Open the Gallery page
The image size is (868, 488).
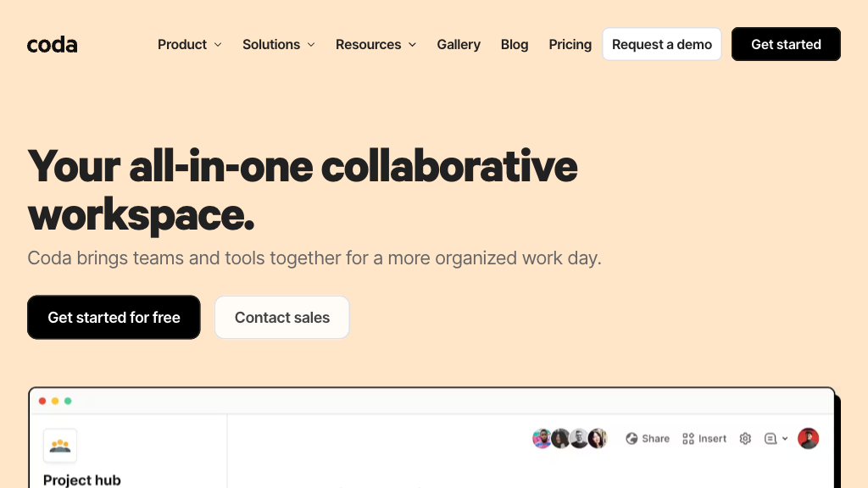pos(459,45)
